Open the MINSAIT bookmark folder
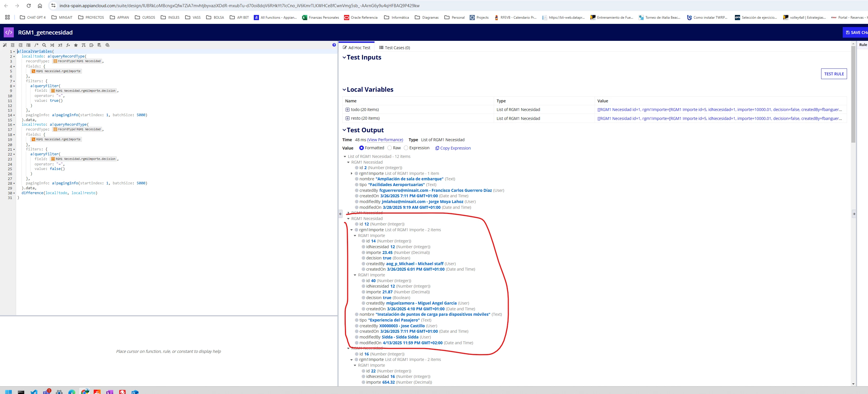The height and width of the screenshot is (394, 868). (x=62, y=17)
